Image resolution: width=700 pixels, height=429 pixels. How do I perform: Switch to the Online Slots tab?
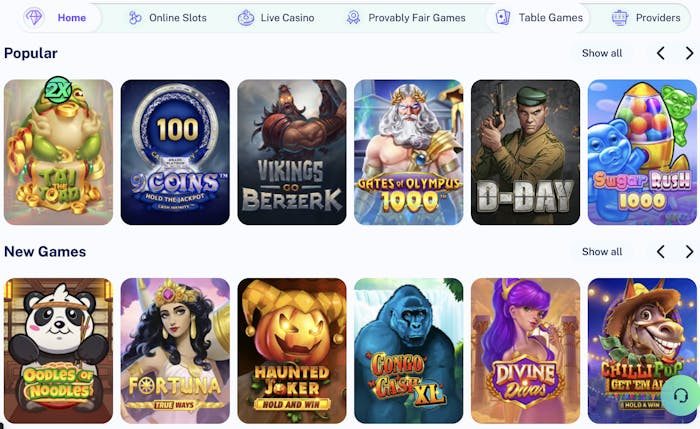168,18
